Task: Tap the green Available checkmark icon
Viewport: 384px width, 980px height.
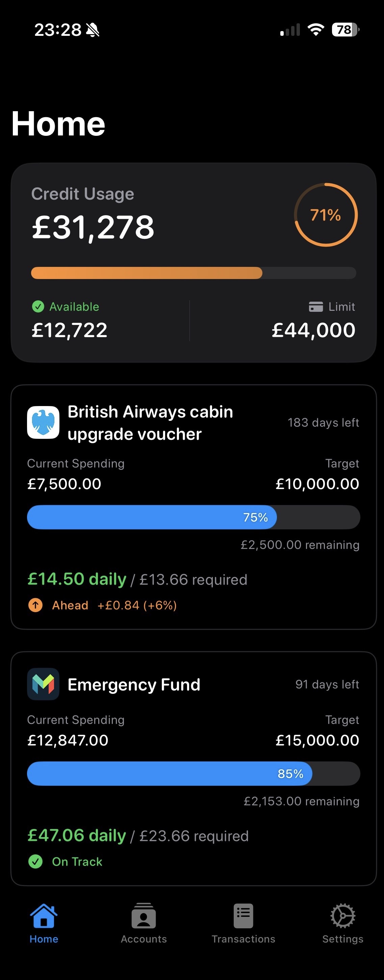Action: tap(38, 306)
